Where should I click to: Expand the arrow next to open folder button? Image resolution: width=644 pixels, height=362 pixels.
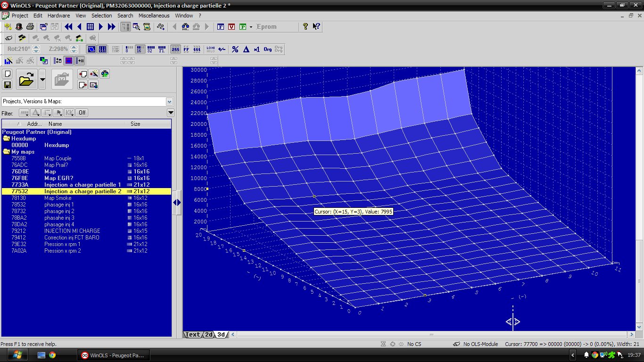point(42,80)
